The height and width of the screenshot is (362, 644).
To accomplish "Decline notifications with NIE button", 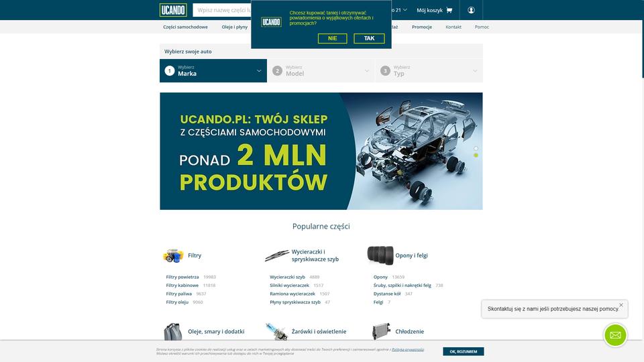I will pos(332,38).
